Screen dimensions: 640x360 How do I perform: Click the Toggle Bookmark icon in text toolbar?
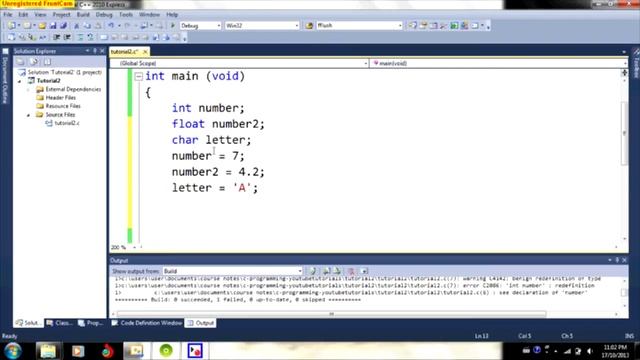[104, 38]
